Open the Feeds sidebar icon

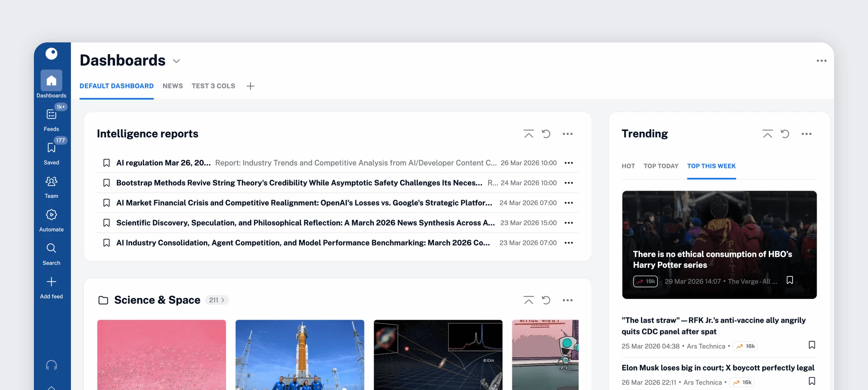tap(51, 114)
